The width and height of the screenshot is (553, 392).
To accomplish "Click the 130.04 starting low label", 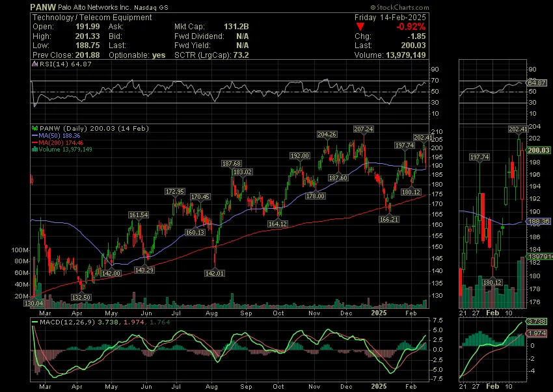I will pyautogui.click(x=34, y=303).
